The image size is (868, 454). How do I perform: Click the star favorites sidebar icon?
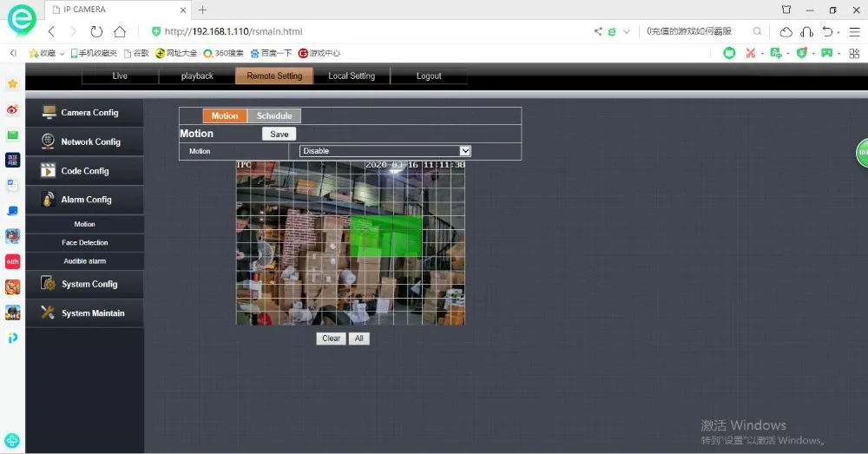13,83
